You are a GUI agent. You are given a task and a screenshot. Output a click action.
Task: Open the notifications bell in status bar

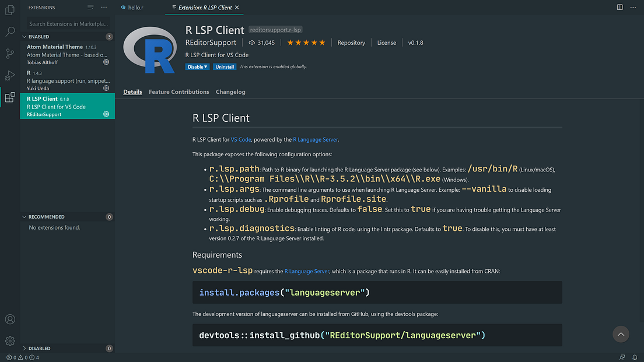click(x=635, y=357)
